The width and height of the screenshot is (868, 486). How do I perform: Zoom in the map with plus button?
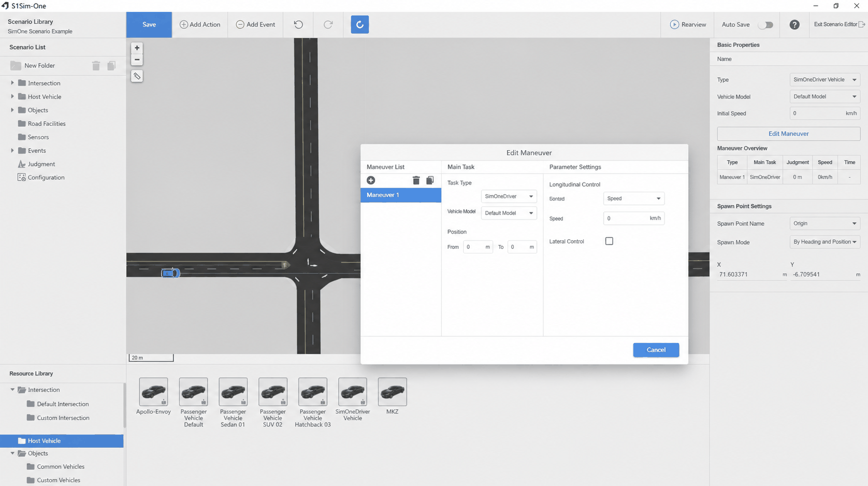137,48
